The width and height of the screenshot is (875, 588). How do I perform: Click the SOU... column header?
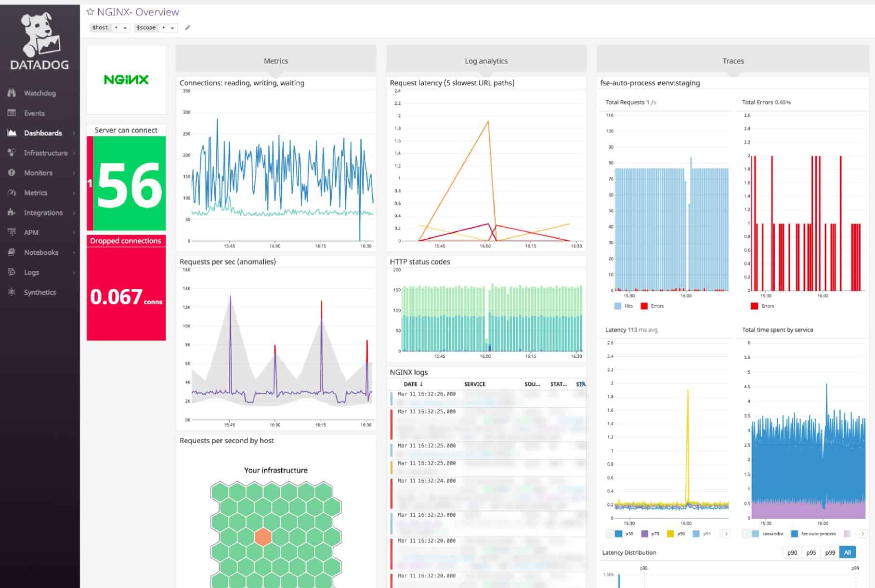click(x=532, y=384)
